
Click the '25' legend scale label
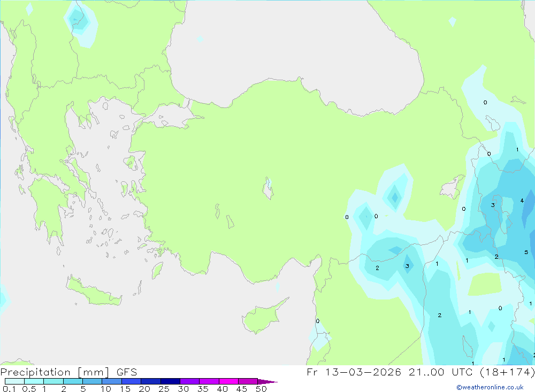click(164, 389)
